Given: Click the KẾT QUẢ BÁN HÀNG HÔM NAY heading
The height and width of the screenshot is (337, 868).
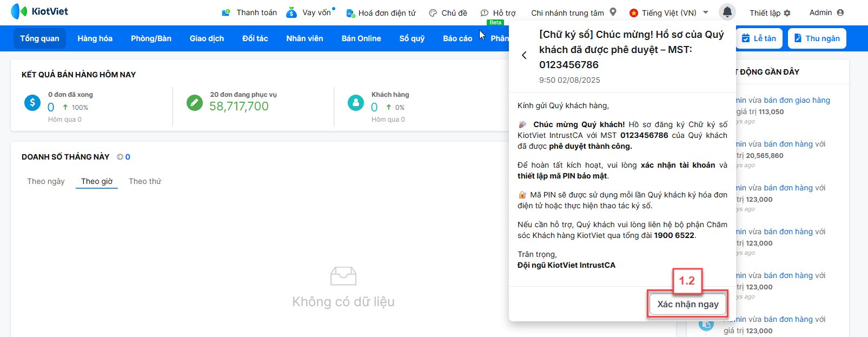Looking at the screenshot, I should (78, 75).
